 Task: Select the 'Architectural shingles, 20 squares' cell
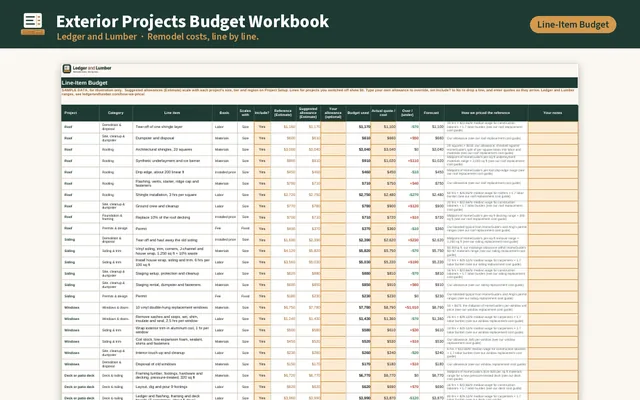172,150
